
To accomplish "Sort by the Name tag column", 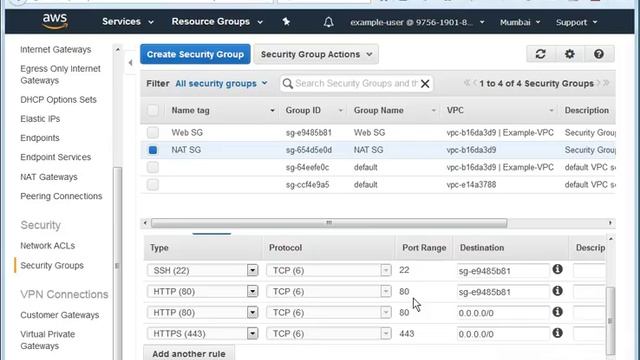I will [223, 110].
